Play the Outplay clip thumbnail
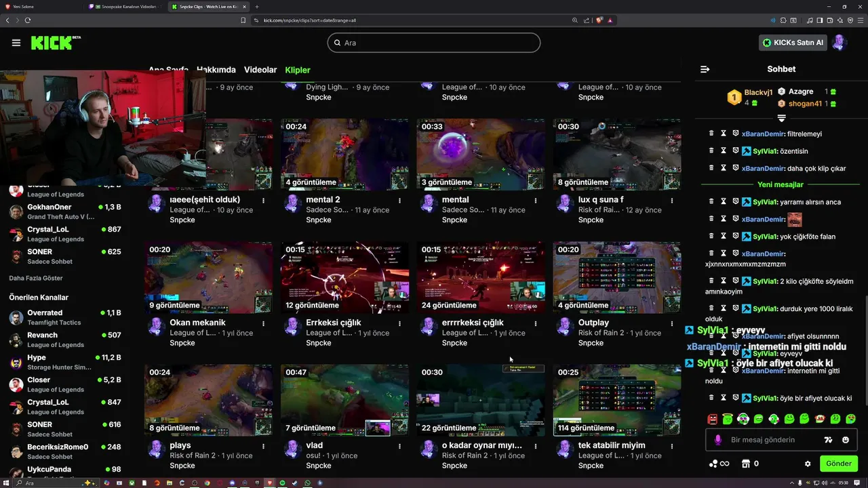The width and height of the screenshot is (868, 488). click(x=616, y=277)
